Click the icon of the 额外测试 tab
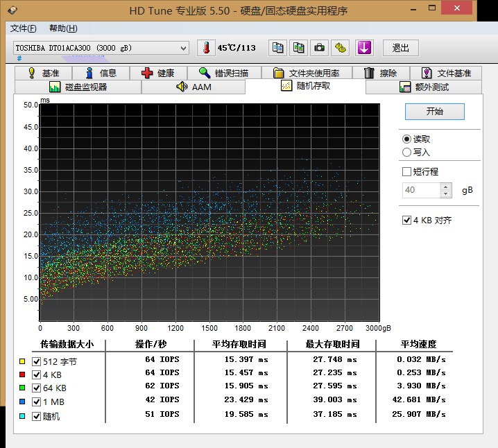 (405, 87)
